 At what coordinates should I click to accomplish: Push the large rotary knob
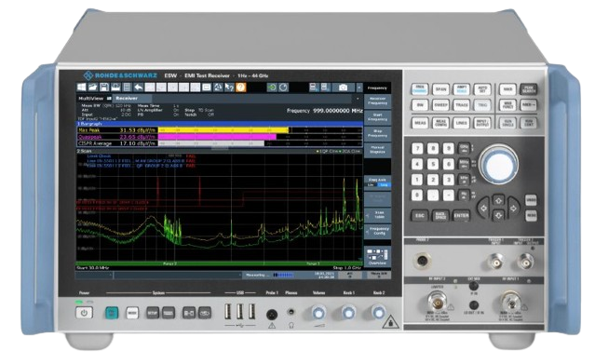(498, 165)
